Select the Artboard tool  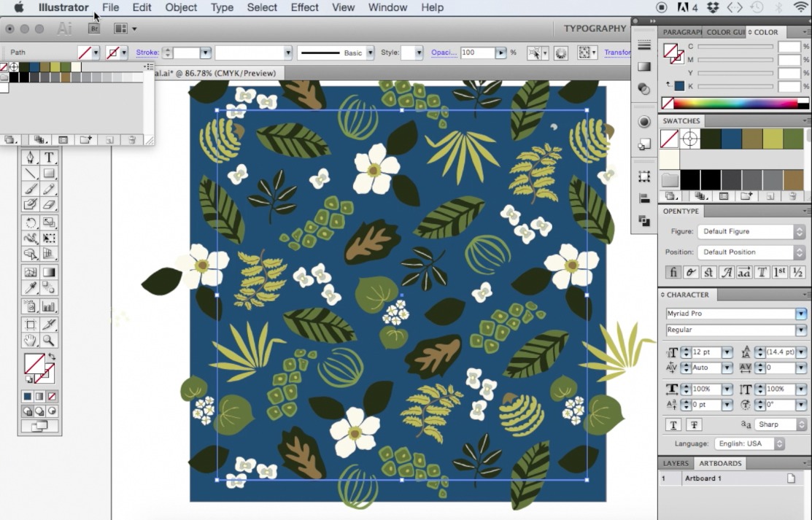coord(30,325)
